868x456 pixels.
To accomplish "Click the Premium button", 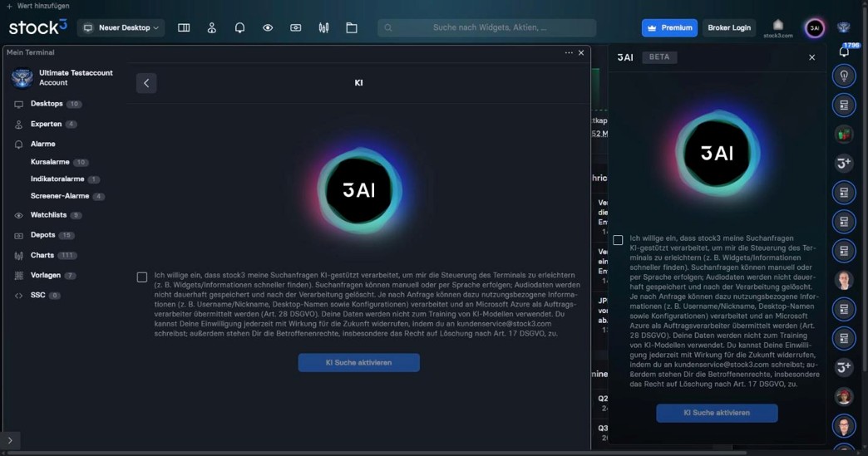I will pos(669,27).
